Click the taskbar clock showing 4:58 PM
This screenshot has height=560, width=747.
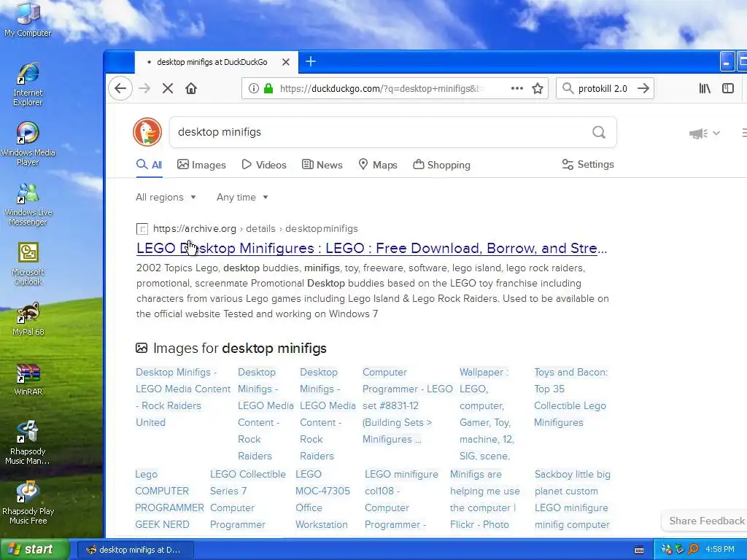720,550
